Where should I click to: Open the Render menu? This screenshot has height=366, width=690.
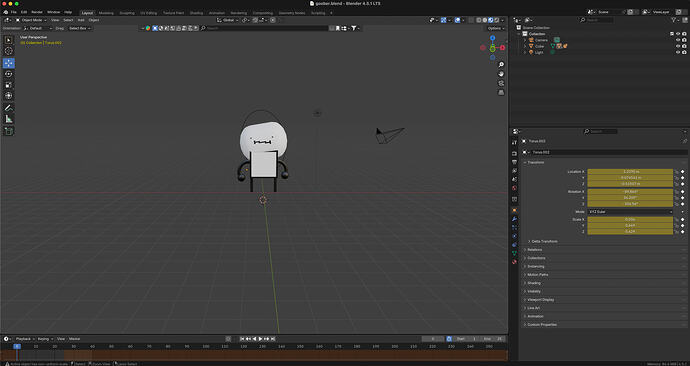37,12
